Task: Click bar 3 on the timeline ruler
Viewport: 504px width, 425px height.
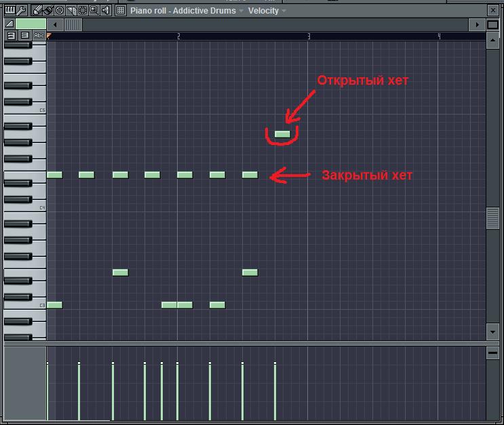Action: click(x=309, y=36)
